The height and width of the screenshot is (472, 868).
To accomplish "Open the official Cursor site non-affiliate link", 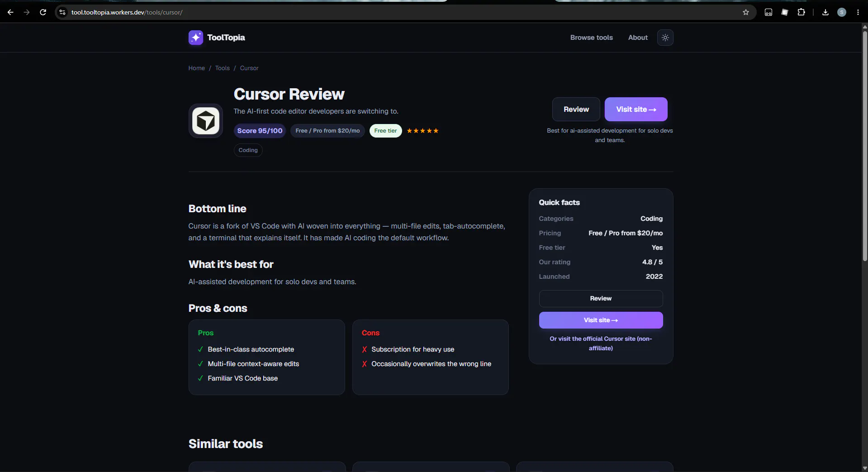I will [x=601, y=343].
